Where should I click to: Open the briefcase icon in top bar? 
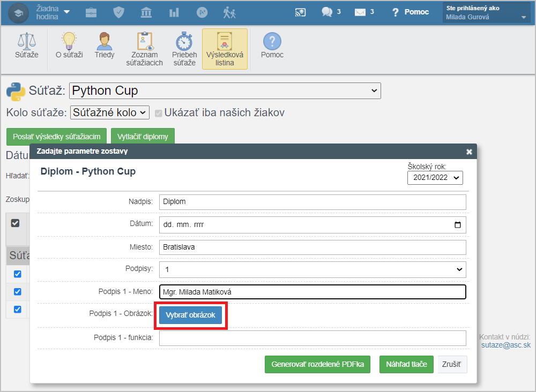click(91, 13)
